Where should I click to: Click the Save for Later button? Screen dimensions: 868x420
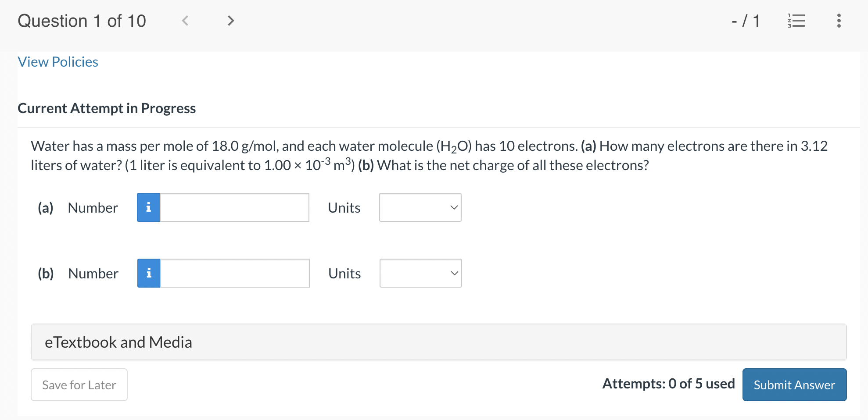(79, 384)
